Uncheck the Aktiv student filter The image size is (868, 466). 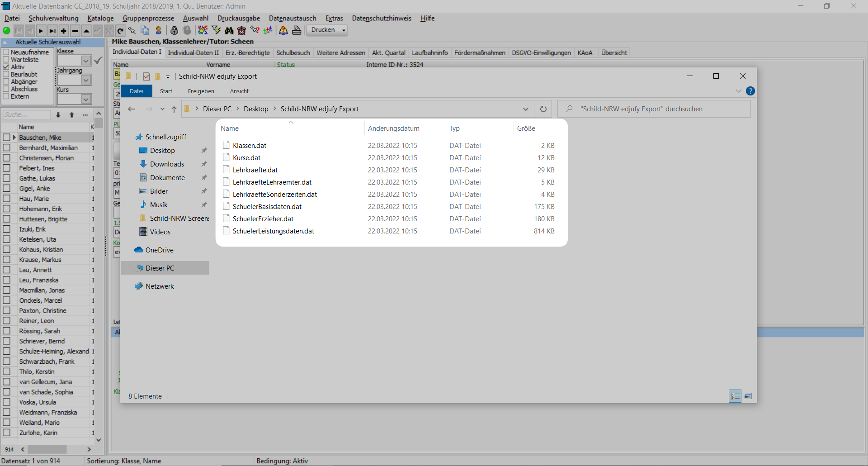[6, 67]
